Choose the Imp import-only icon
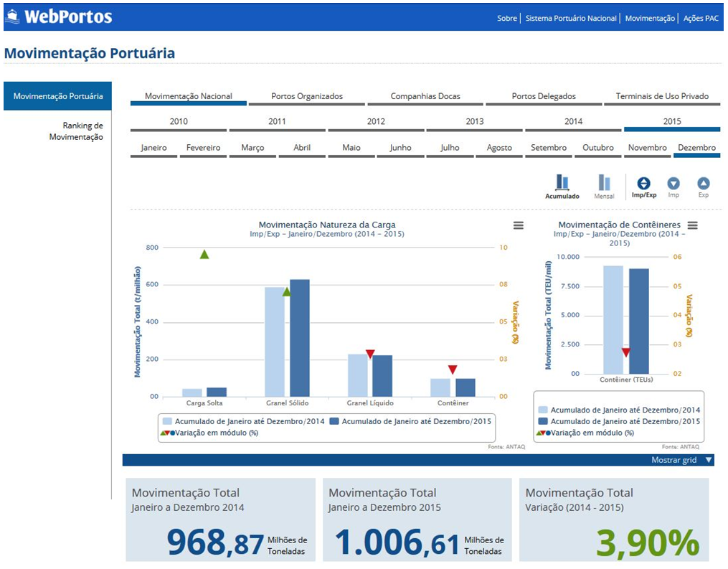This screenshot has width=728, height=569. pos(673,184)
